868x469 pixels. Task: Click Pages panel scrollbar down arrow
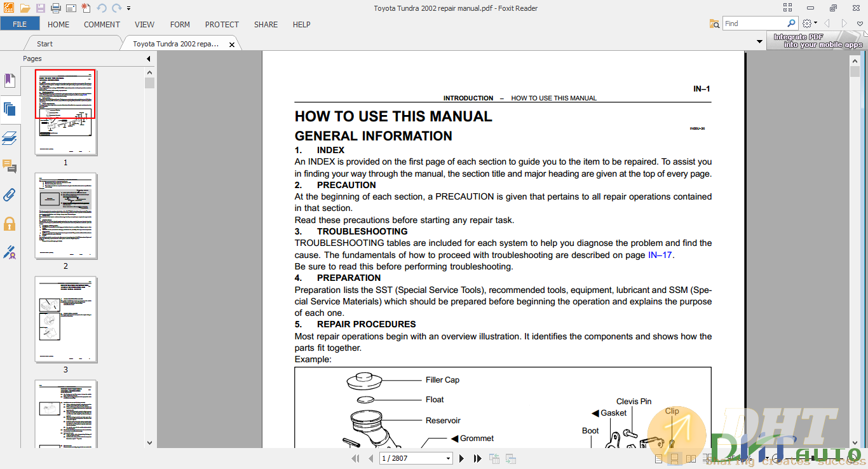pos(150,443)
